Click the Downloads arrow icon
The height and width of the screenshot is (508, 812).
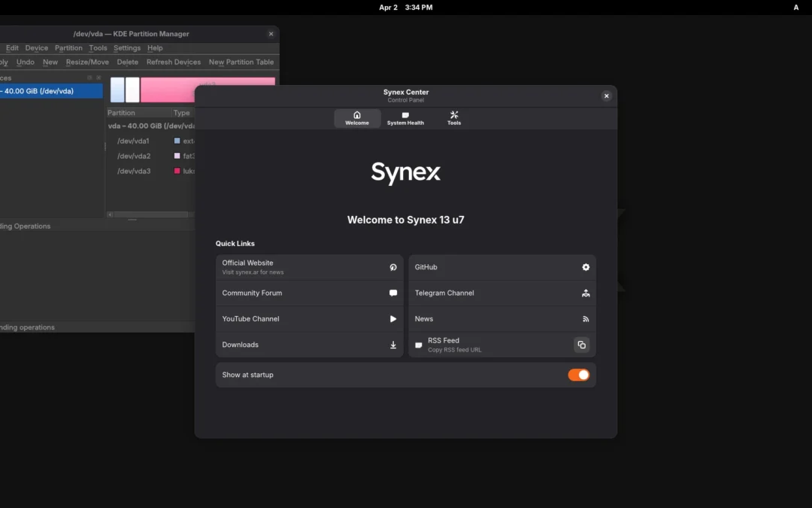393,344
